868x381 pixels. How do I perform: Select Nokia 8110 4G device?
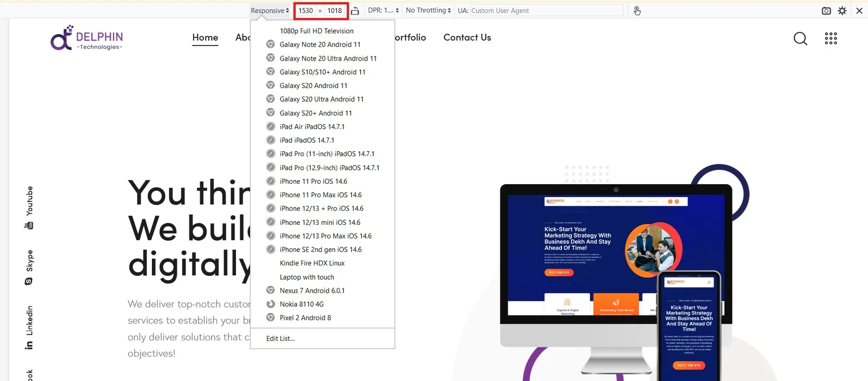tap(322, 305)
